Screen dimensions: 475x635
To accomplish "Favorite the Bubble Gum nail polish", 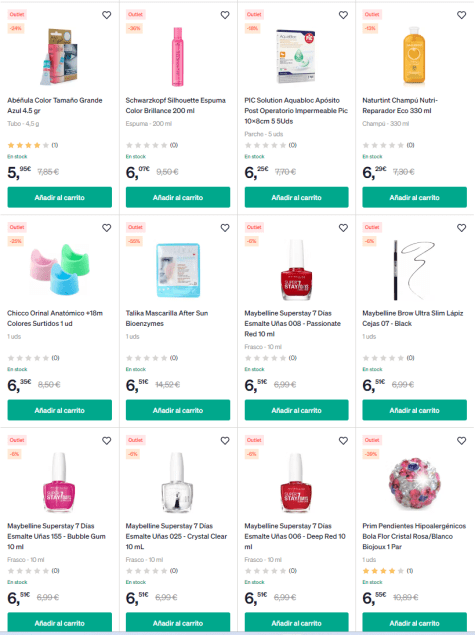I will 107,441.
